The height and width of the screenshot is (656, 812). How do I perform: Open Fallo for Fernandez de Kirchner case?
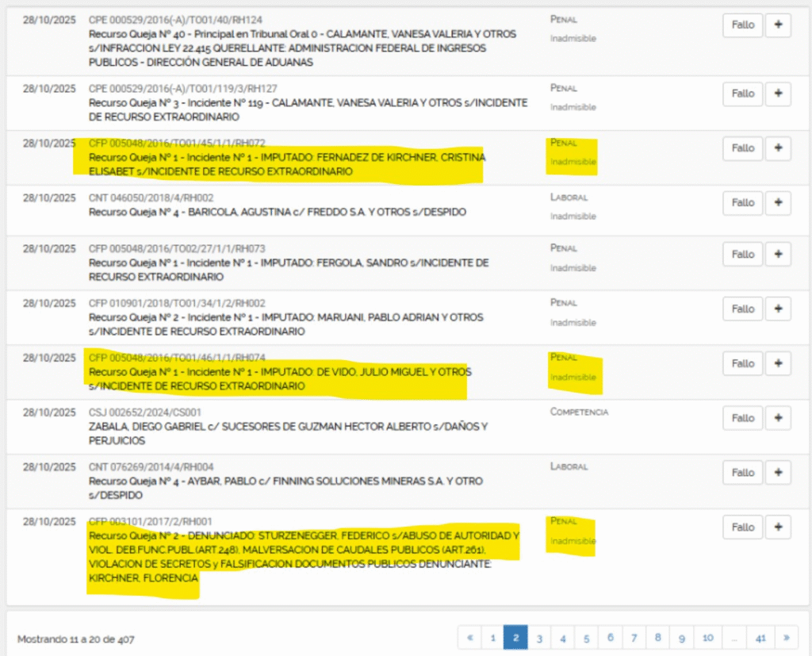[742, 148]
